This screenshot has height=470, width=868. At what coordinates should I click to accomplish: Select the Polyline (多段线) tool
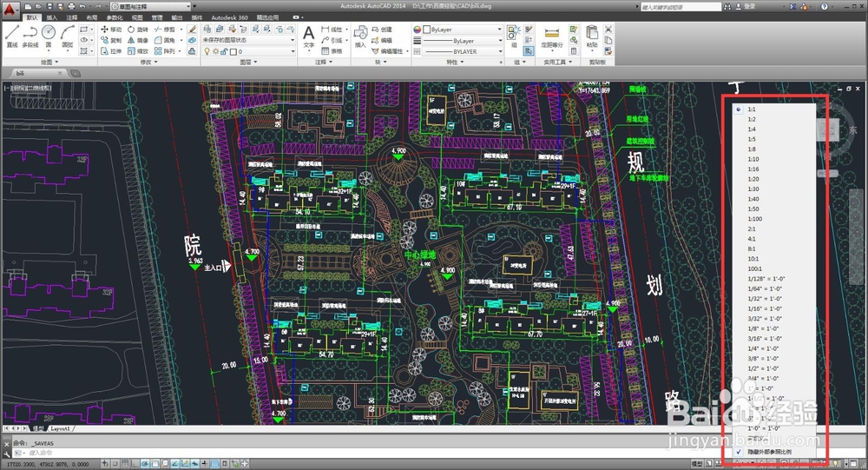(x=30, y=36)
